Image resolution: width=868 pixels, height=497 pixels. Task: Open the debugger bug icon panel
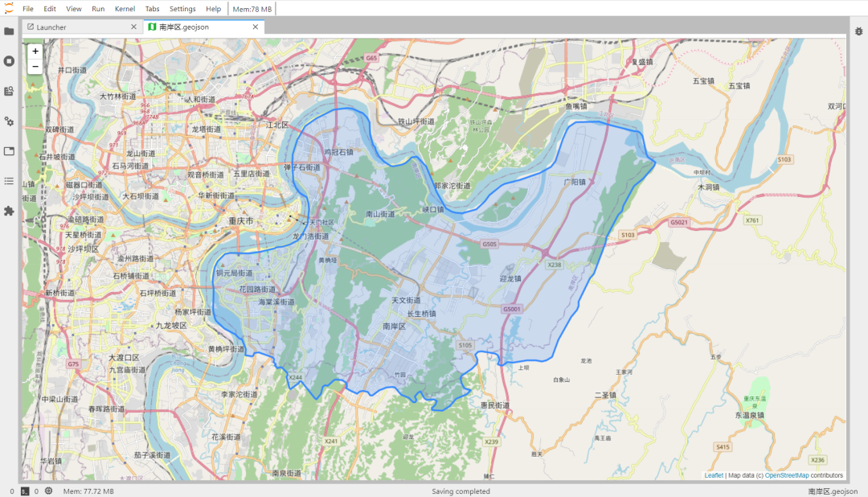(858, 31)
